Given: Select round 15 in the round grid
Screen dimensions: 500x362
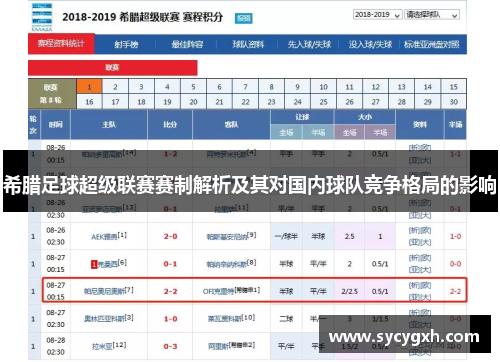Looking at the screenshot, I should click(453, 87).
